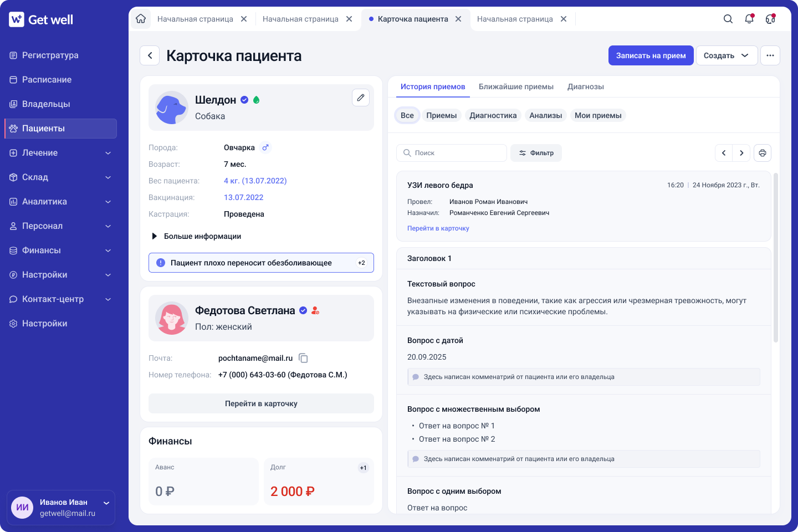The width and height of the screenshot is (798, 532).
Task: Open notifications bell
Action: point(749,19)
